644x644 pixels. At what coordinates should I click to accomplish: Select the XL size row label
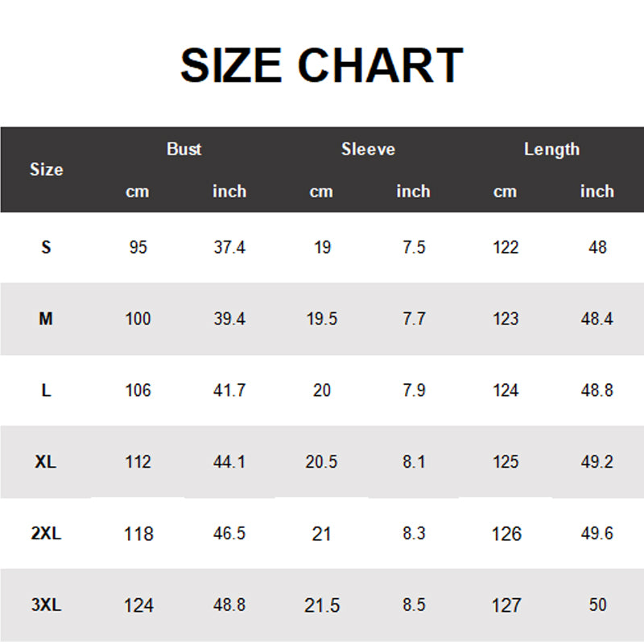tap(46, 462)
